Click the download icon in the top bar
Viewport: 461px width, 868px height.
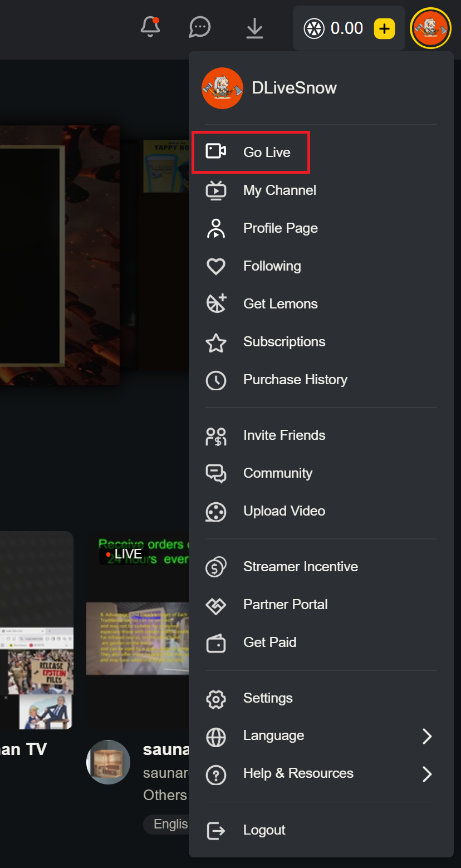(255, 27)
